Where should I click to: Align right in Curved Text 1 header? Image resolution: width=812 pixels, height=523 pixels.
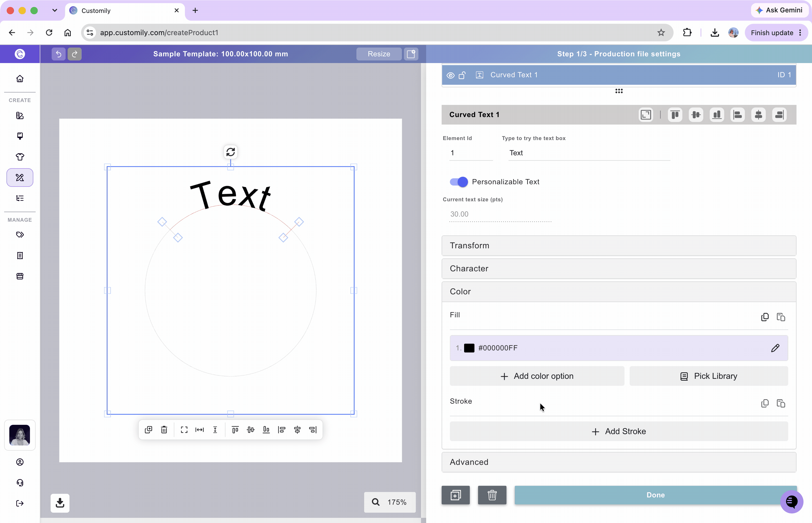[x=779, y=115]
